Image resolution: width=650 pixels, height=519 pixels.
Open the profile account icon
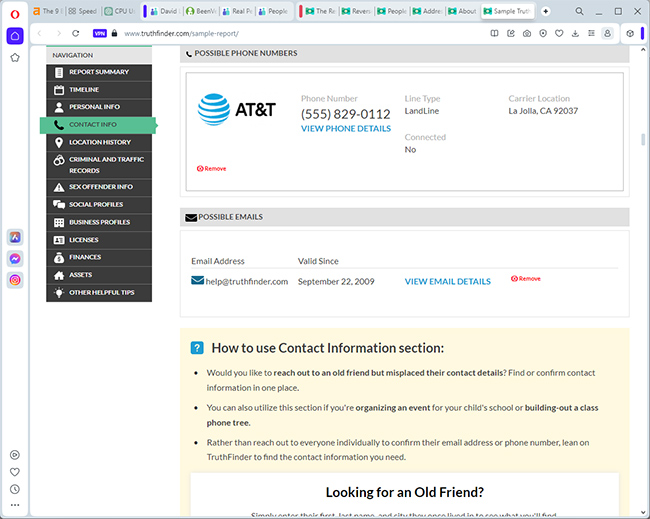(x=607, y=34)
